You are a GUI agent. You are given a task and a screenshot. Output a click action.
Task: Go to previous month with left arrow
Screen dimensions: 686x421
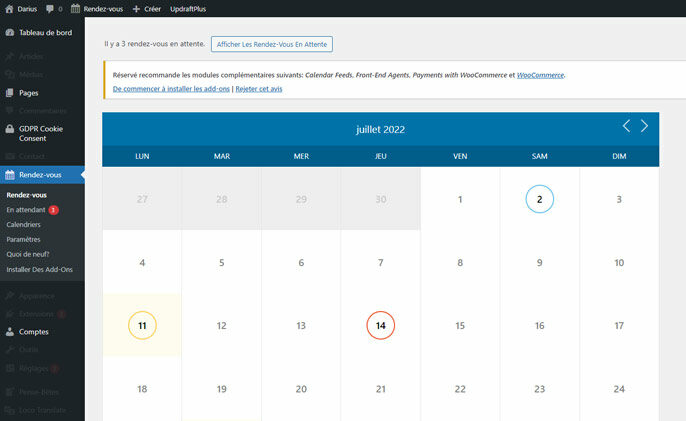(627, 126)
